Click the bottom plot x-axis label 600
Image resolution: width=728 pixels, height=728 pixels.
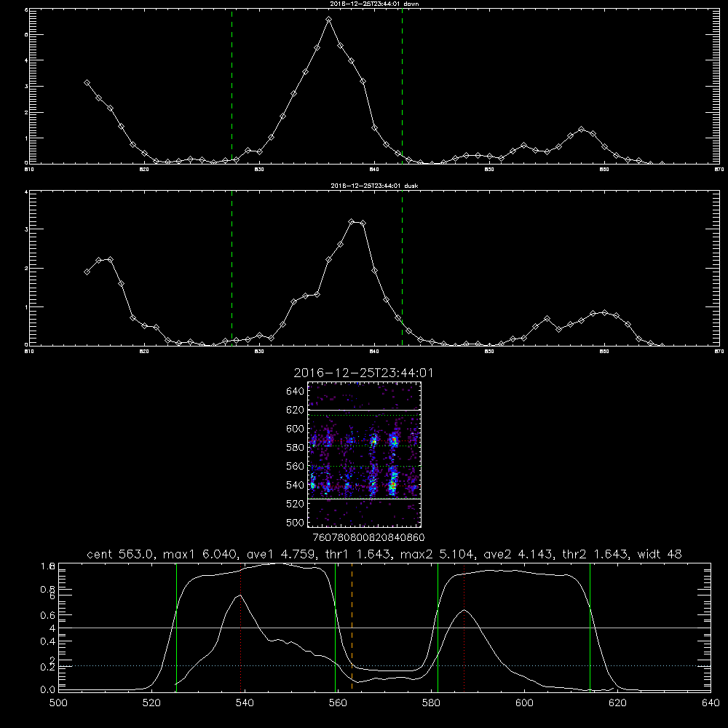pyautogui.click(x=524, y=703)
